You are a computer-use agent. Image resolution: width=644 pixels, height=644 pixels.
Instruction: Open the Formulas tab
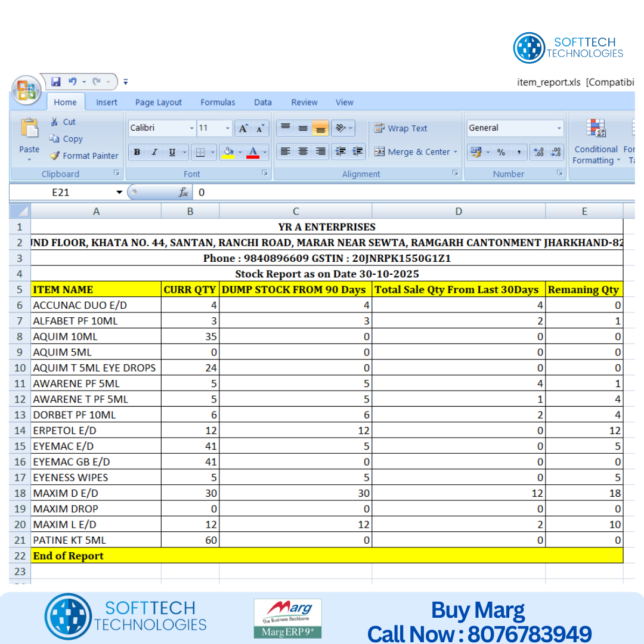[x=218, y=102]
